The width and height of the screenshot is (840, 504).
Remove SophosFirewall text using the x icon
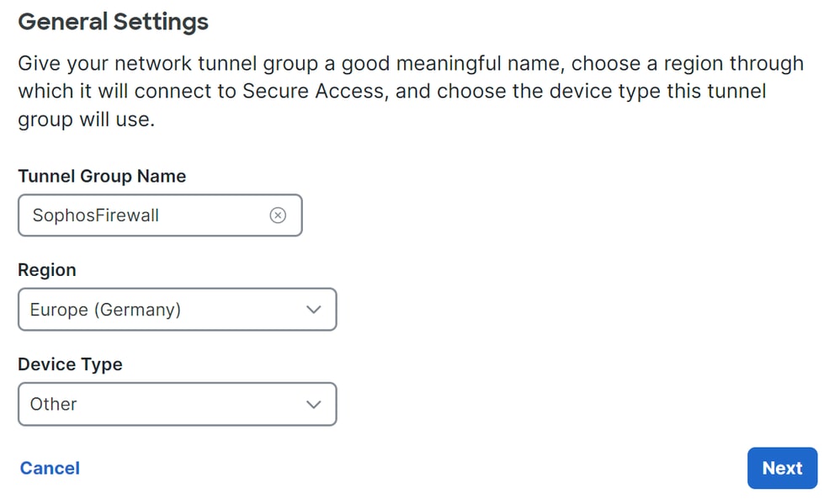278,215
